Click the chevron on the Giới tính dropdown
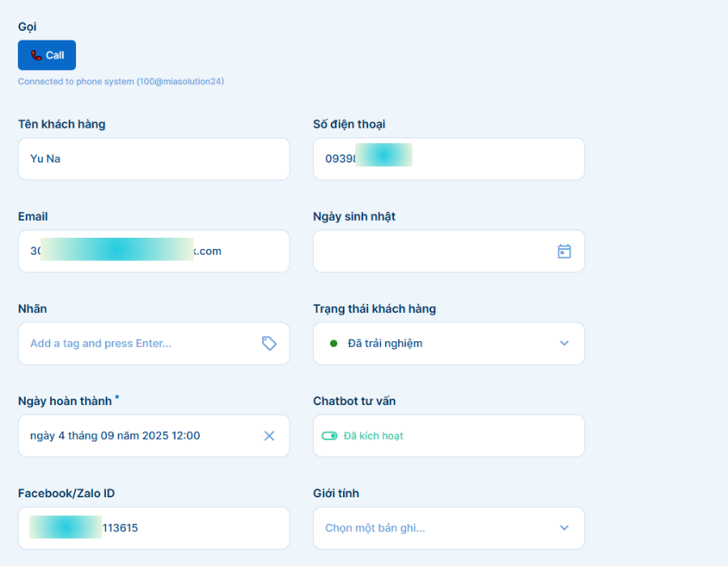 coord(564,528)
